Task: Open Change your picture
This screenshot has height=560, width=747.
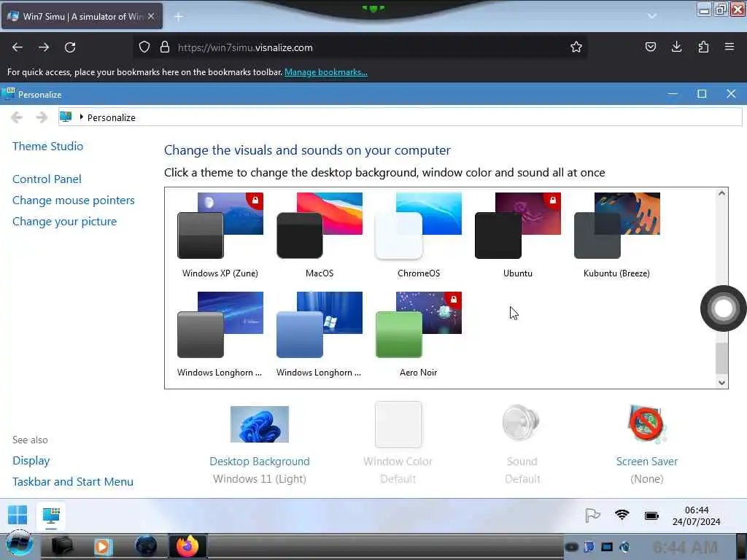Action: click(x=64, y=222)
